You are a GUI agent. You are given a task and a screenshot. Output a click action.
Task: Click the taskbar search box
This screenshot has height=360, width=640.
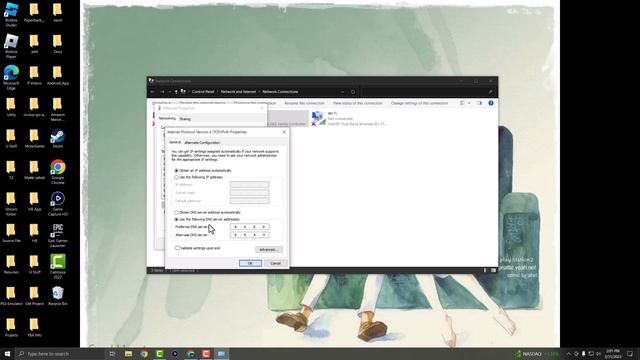[60, 353]
